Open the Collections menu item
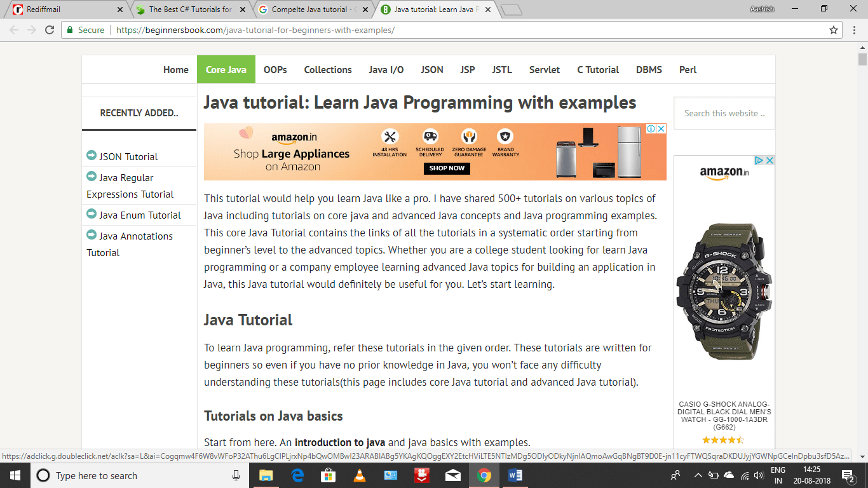868x488 pixels. 328,69
